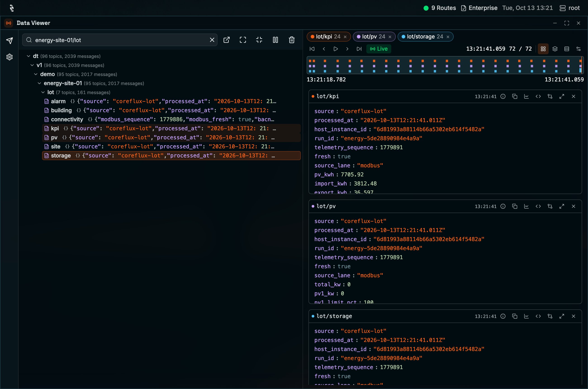Select the storage topic row
This screenshot has height=389, width=588.
(171, 156)
